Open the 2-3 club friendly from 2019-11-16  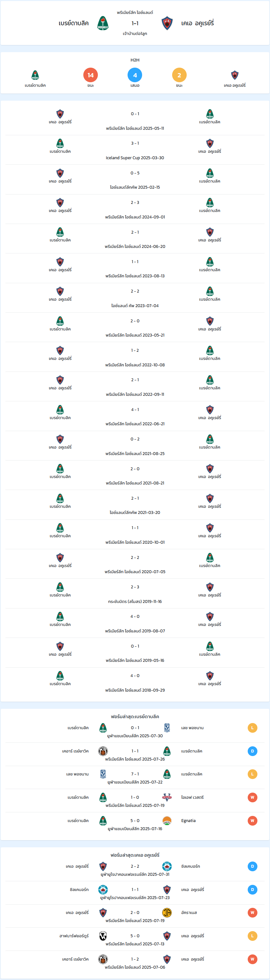click(135, 594)
